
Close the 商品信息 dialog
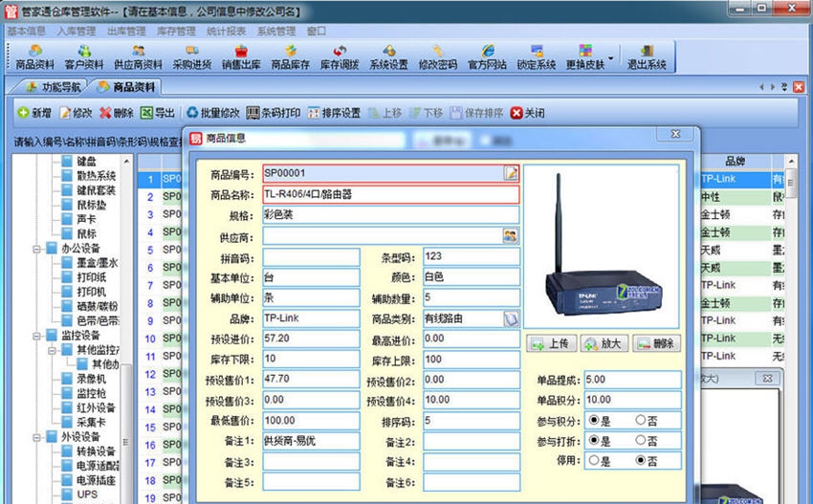tap(675, 134)
